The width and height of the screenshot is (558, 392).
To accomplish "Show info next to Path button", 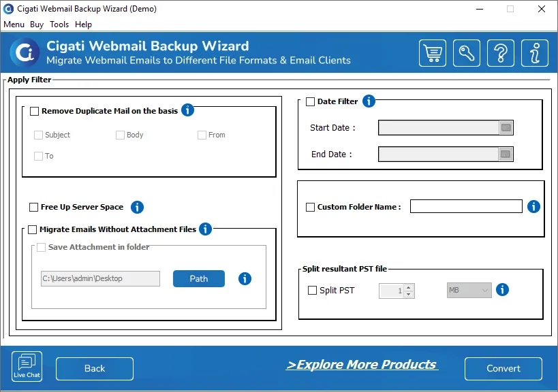I will click(x=245, y=278).
